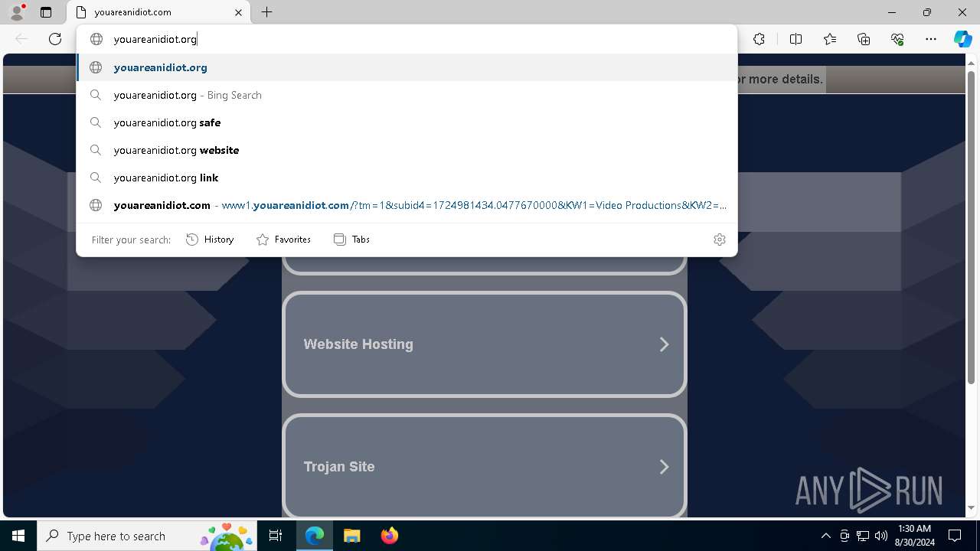980x551 pixels.
Task: Click the Edge profile icon
Action: [x=17, y=12]
